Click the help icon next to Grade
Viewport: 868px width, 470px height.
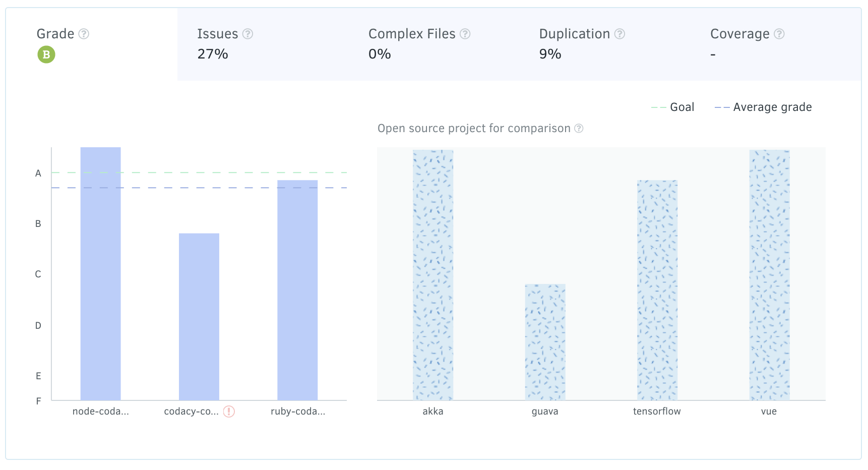pos(84,34)
